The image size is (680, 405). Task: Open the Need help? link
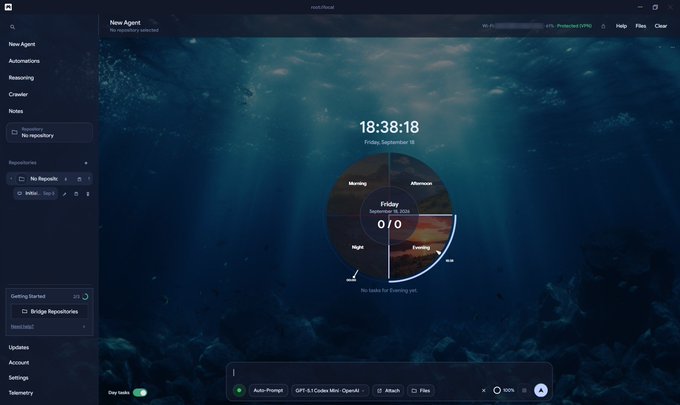[22, 327]
